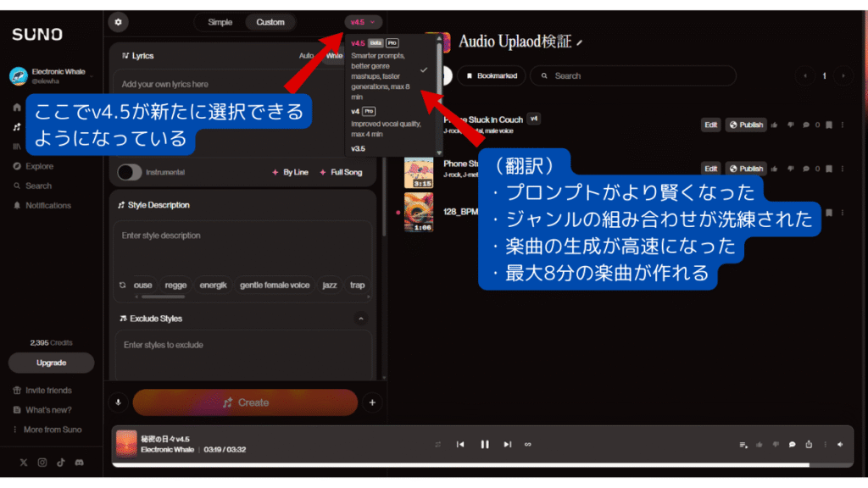The height and width of the screenshot is (488, 868).
Task: Go to Home via the sidebar house icon
Action: coord(17,108)
